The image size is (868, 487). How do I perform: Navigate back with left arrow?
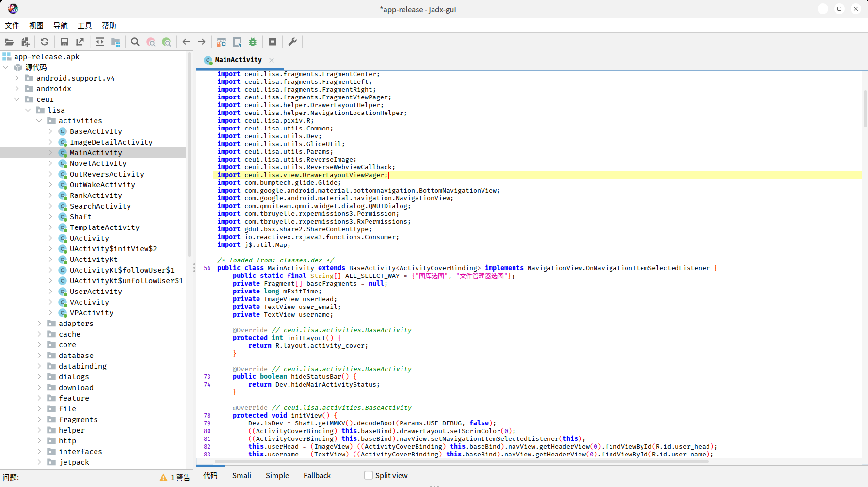[x=186, y=42]
